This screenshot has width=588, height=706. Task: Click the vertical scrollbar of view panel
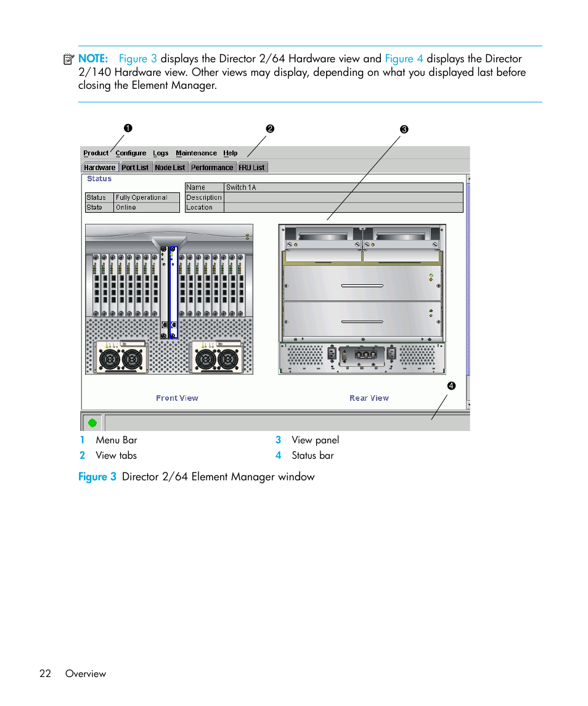coord(468,292)
